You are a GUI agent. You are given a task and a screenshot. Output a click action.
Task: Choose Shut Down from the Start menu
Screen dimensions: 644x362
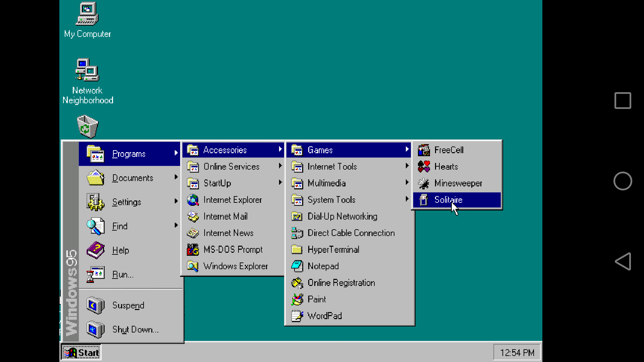135,329
